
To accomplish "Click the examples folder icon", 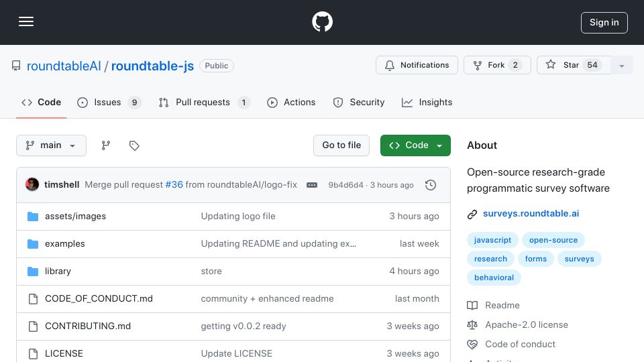I will pyautogui.click(x=33, y=244).
